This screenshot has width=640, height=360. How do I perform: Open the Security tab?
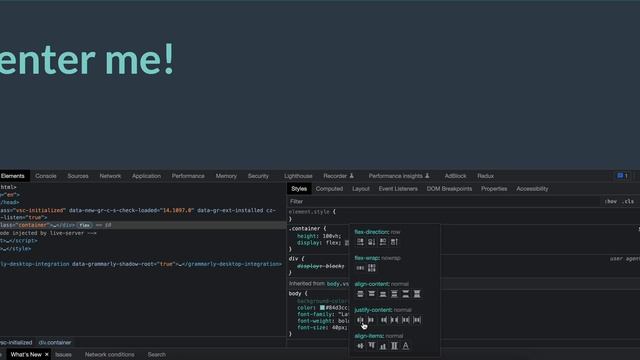(258, 176)
